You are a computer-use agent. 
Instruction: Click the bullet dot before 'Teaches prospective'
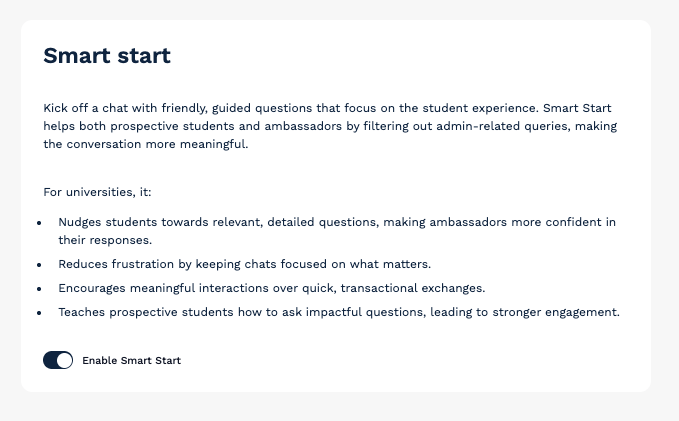(39, 313)
